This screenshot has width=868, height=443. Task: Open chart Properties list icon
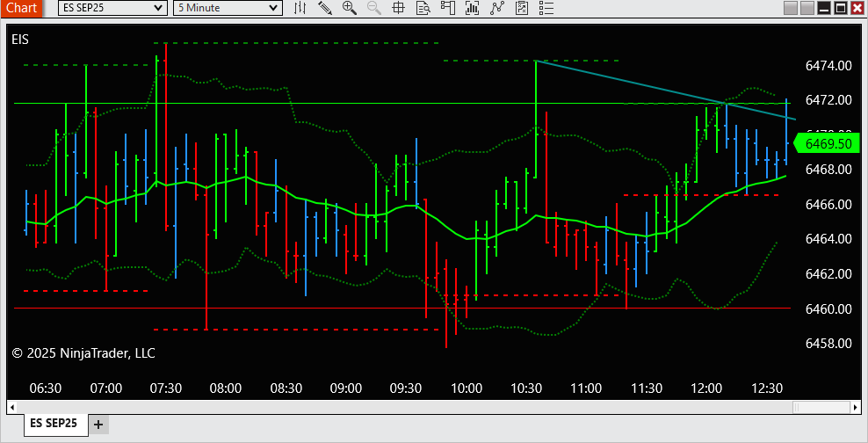[x=546, y=8]
